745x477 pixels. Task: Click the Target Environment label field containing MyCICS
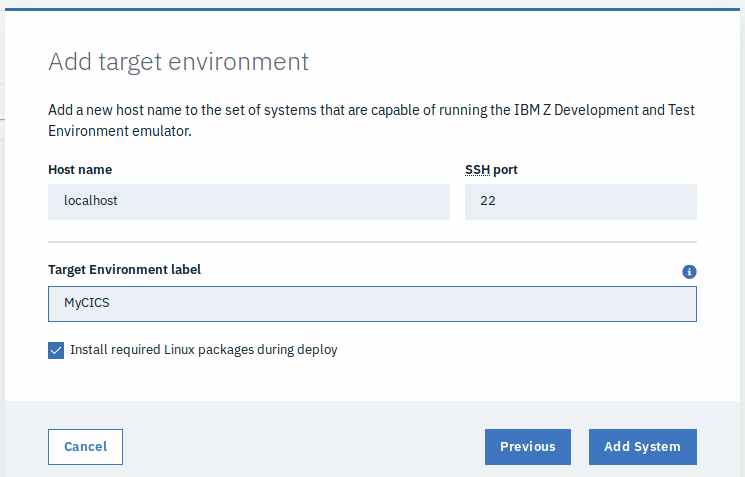[x=372, y=304]
